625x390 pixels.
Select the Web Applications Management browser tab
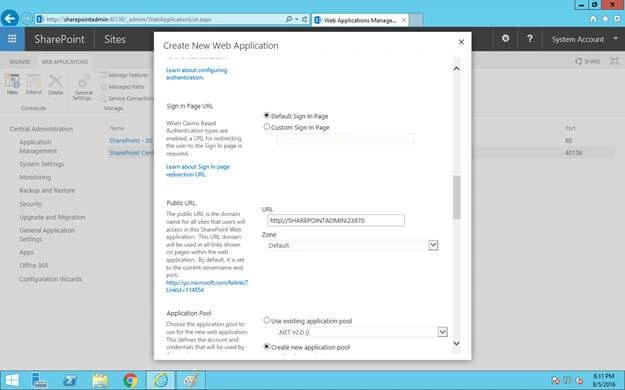(360, 20)
